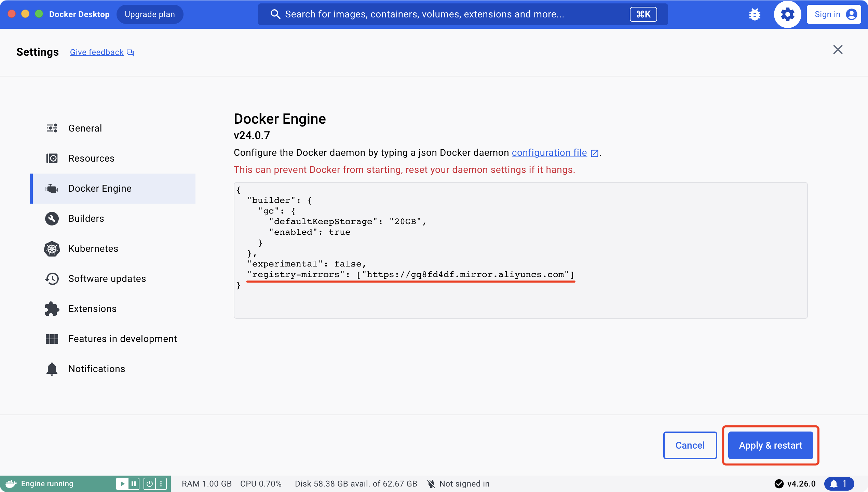The width and height of the screenshot is (868, 492).
Task: Select the Extensions sidebar icon
Action: point(52,308)
